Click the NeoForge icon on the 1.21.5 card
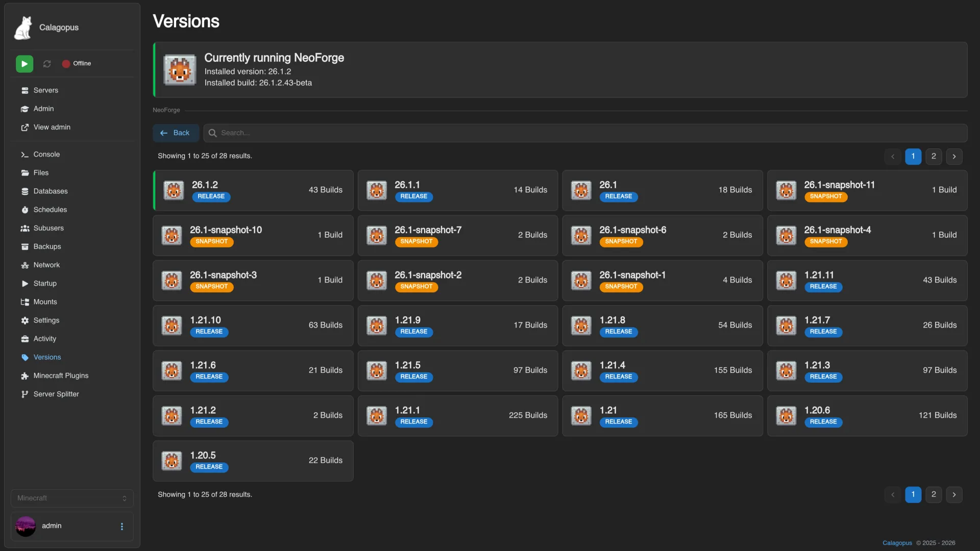Viewport: 980px width, 551px height. point(377,370)
